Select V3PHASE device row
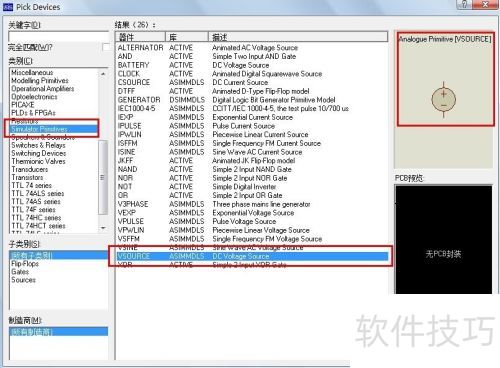Image resolution: width=500 pixels, height=368 pixels. coord(252,204)
